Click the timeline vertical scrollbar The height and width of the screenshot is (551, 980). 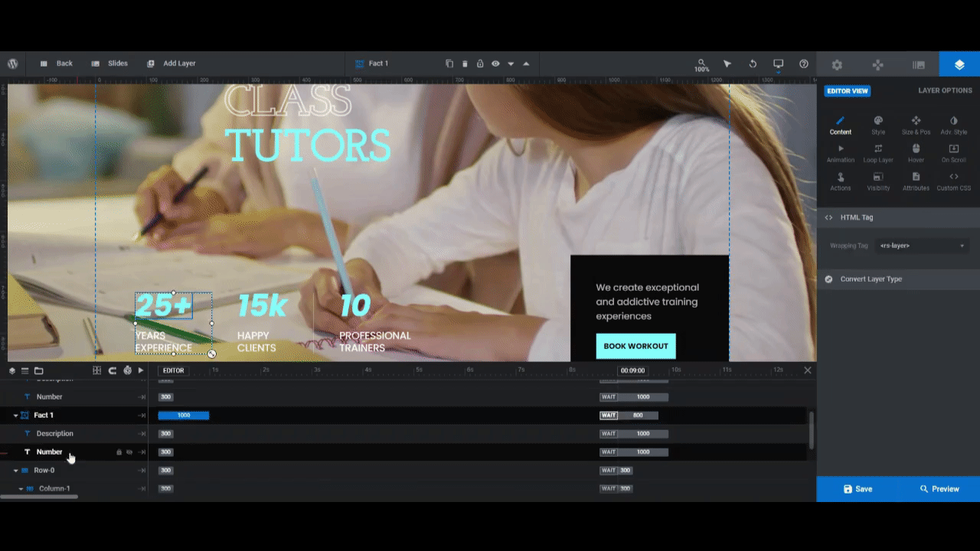[812, 431]
